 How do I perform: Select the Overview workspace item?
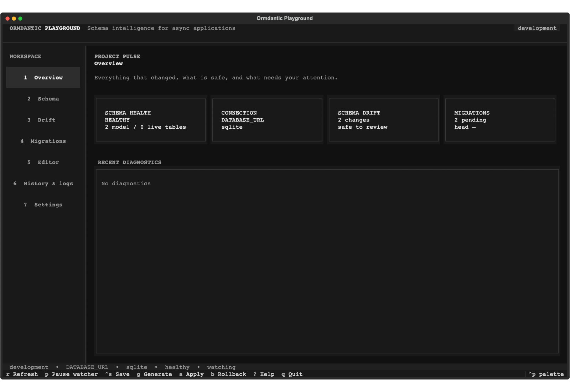pyautogui.click(x=43, y=77)
